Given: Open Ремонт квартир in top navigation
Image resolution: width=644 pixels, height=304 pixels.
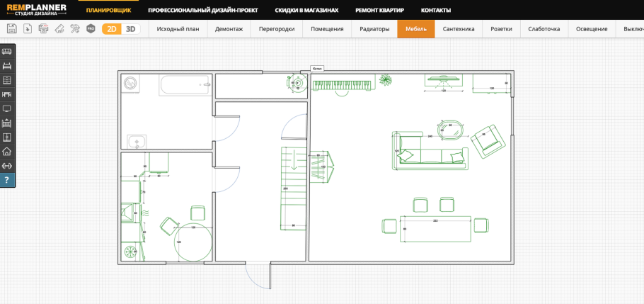Looking at the screenshot, I should (x=379, y=11).
